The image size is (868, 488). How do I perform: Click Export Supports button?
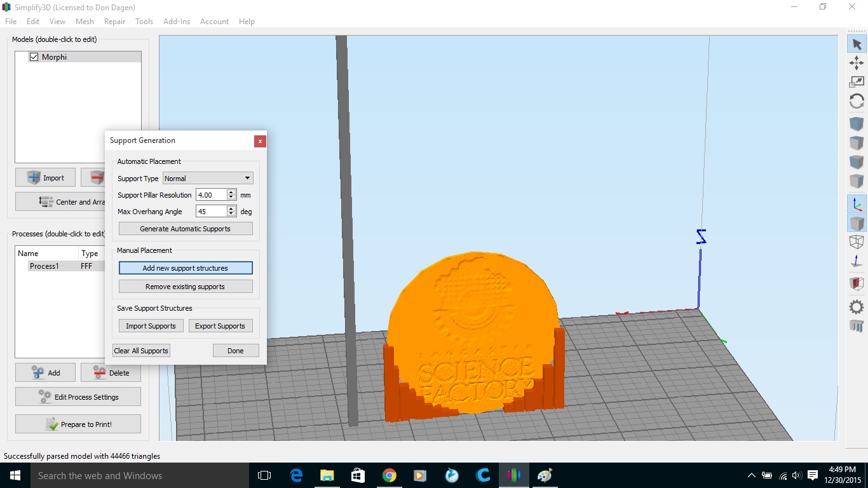point(220,326)
